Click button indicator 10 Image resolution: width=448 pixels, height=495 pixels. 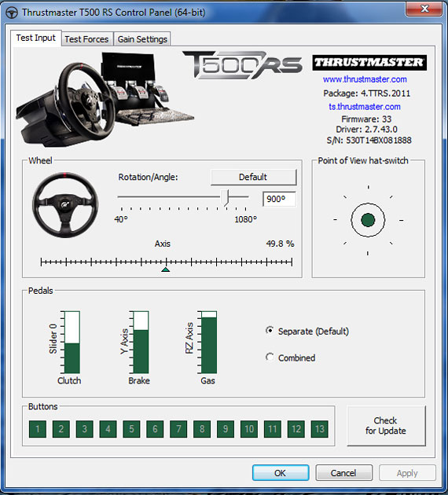[x=249, y=429]
